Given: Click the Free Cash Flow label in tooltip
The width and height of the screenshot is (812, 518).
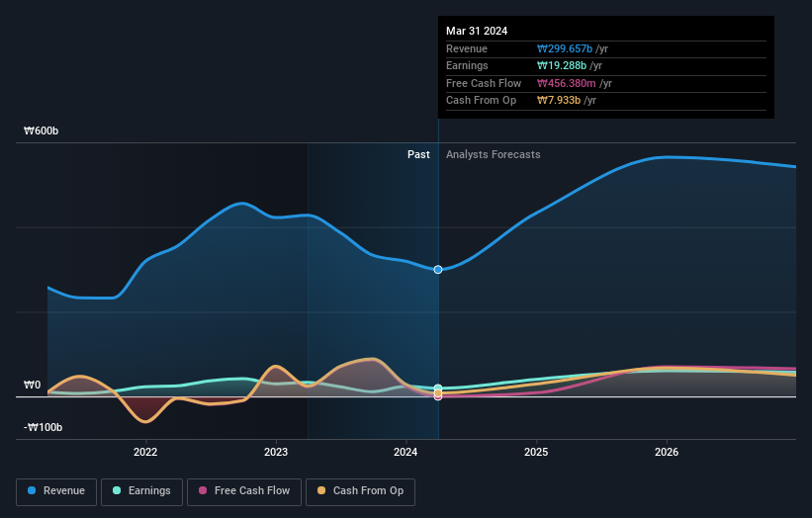Looking at the screenshot, I should [484, 83].
